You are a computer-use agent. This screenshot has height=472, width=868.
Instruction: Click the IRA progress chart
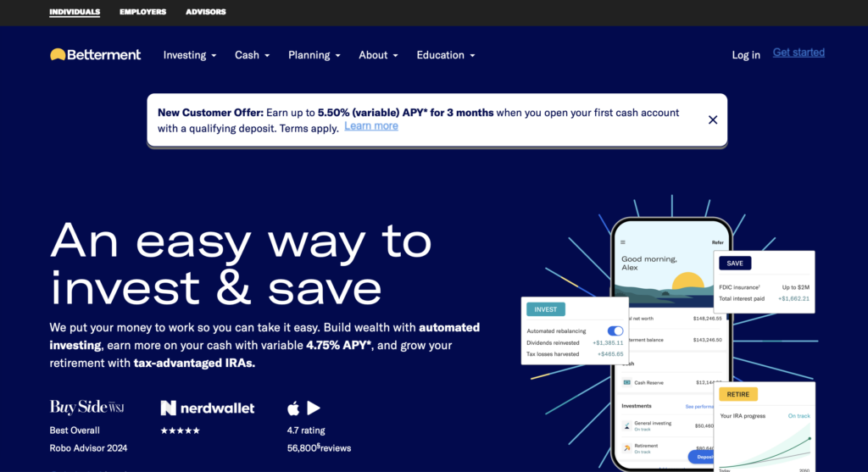click(x=765, y=447)
